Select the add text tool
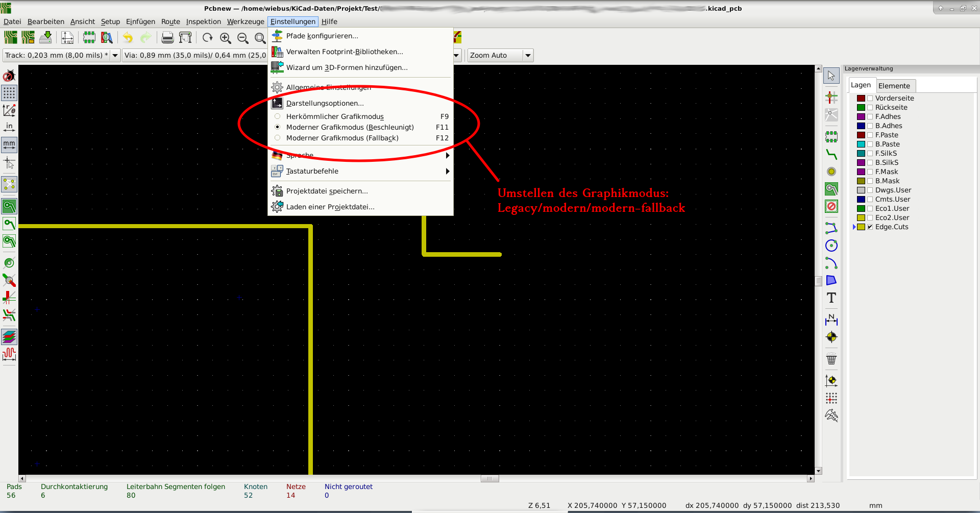 (x=831, y=298)
